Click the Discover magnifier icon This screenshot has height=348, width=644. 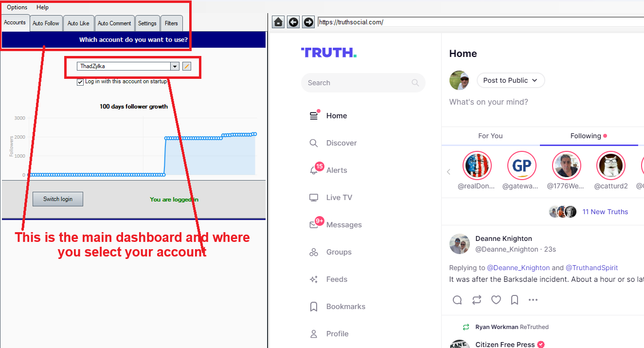tap(314, 143)
